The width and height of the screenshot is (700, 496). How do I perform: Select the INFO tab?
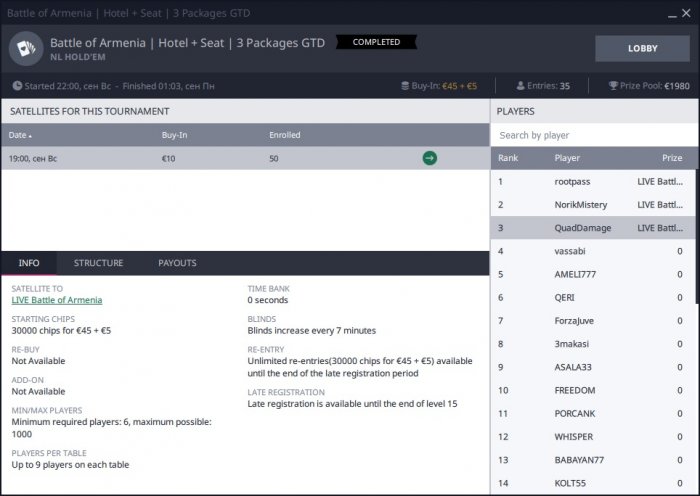point(29,263)
